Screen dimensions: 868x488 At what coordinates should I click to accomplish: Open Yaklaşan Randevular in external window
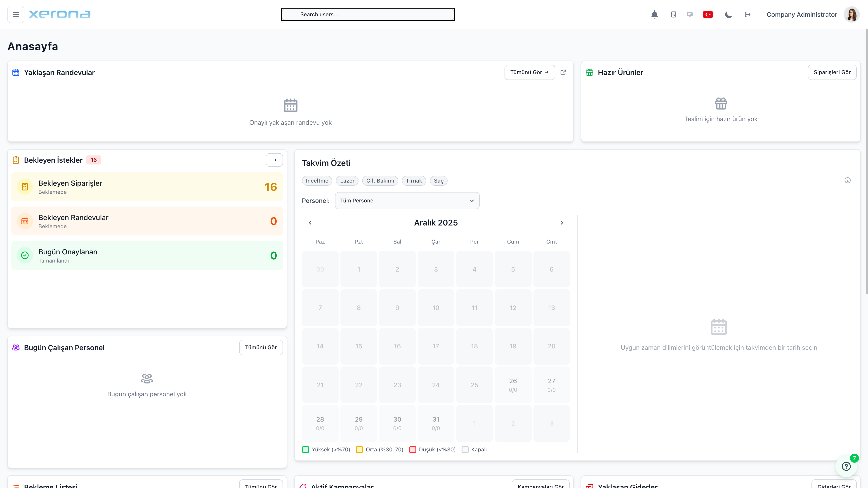point(563,72)
